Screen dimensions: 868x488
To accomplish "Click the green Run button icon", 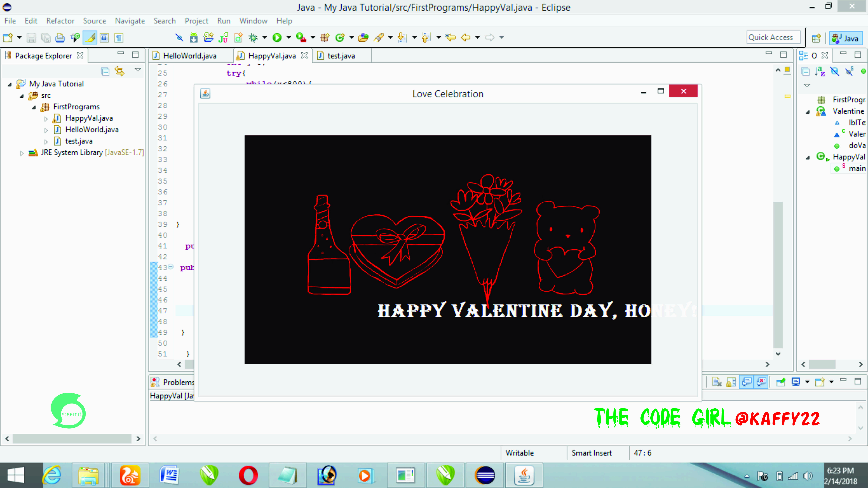I will click(x=277, y=37).
